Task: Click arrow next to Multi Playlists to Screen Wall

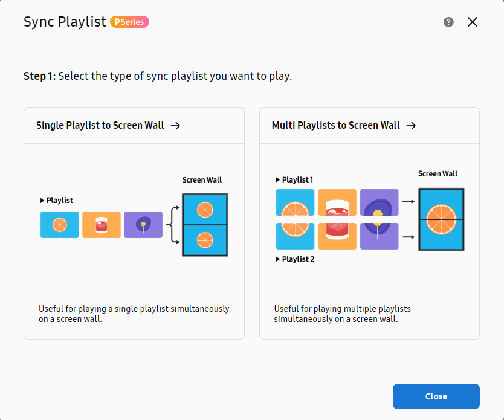Action: (411, 126)
